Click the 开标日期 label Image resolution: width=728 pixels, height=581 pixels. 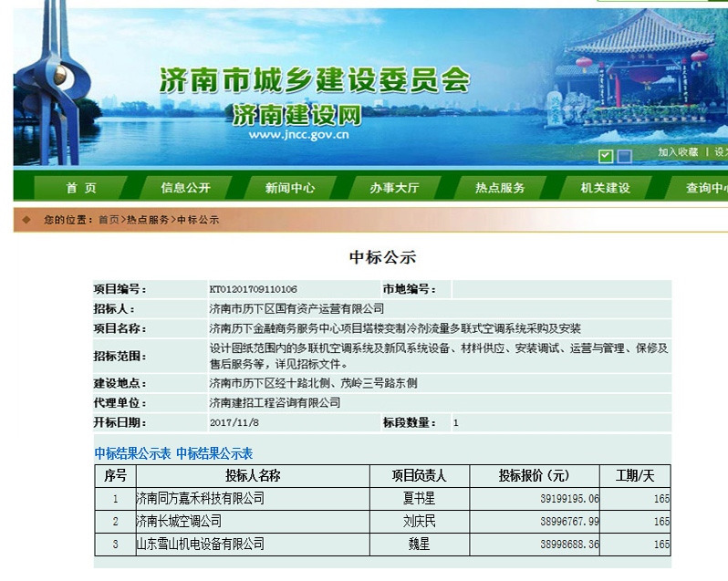pyautogui.click(x=120, y=423)
